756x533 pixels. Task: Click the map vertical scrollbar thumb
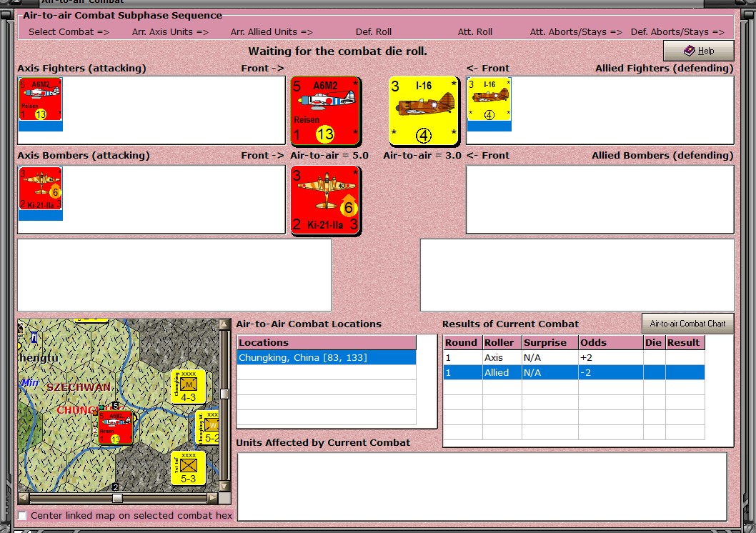224,394
